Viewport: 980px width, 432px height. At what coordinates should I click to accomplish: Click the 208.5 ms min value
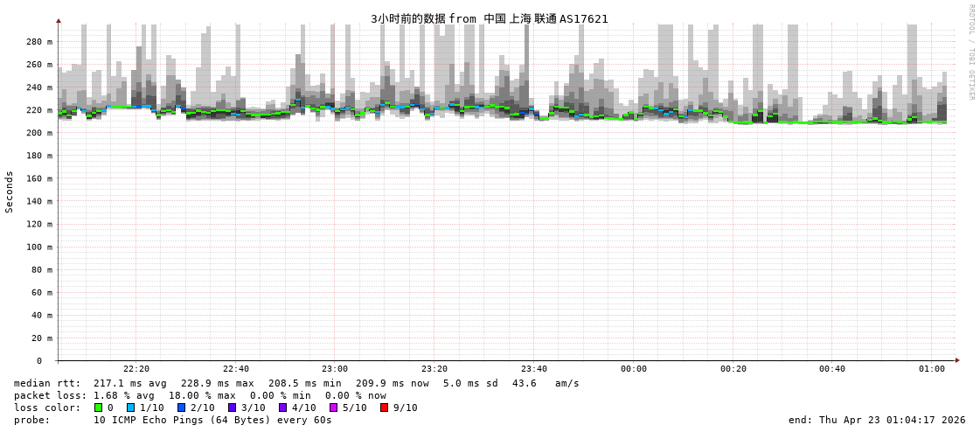(x=305, y=383)
